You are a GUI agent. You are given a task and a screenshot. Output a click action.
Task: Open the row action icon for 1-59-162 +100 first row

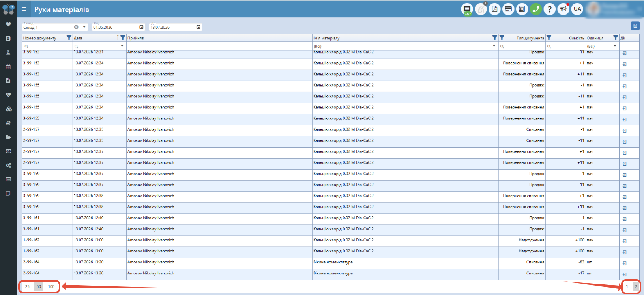(x=625, y=241)
